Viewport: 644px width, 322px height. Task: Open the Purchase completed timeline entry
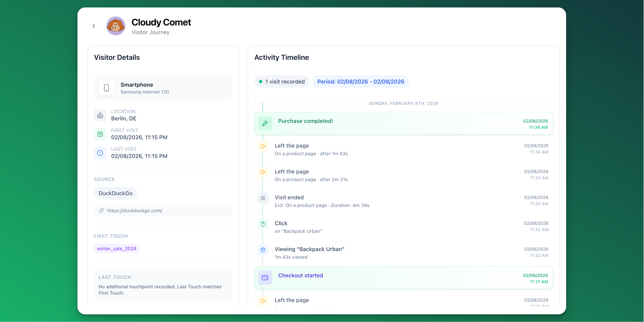[305, 121]
